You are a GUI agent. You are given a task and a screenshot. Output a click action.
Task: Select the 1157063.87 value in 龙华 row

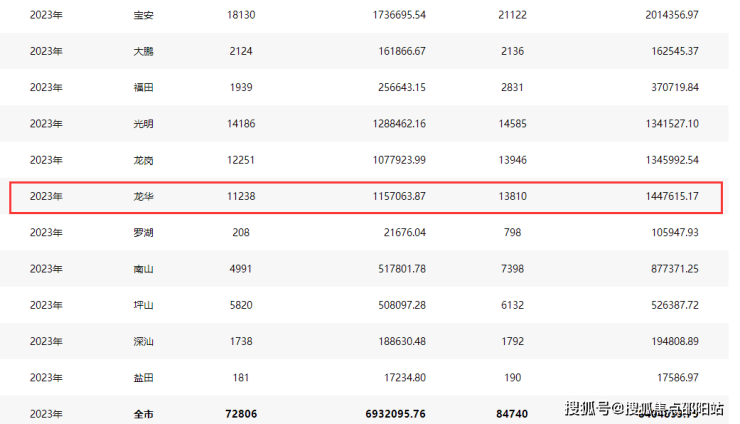[390, 197]
